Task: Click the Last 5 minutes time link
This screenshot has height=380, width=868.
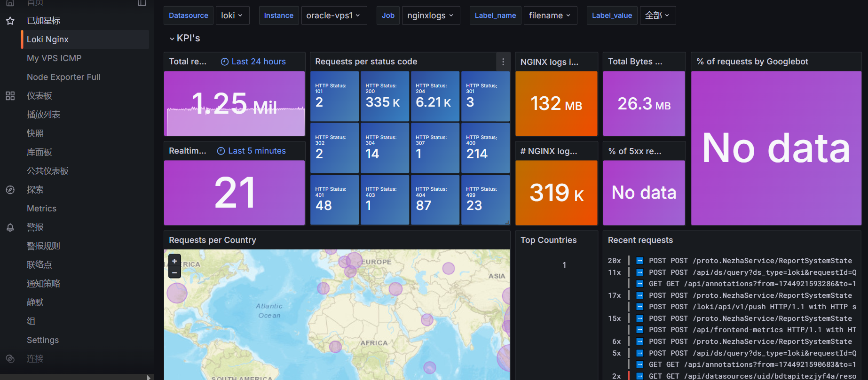Action: pos(252,151)
